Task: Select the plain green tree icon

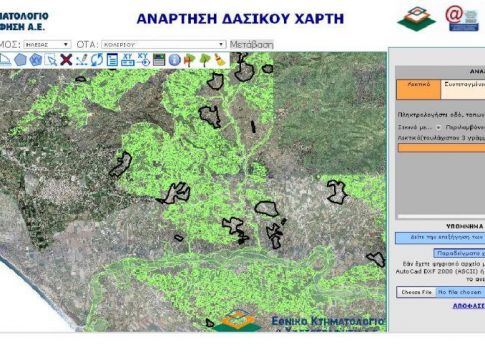Action: (x=204, y=60)
